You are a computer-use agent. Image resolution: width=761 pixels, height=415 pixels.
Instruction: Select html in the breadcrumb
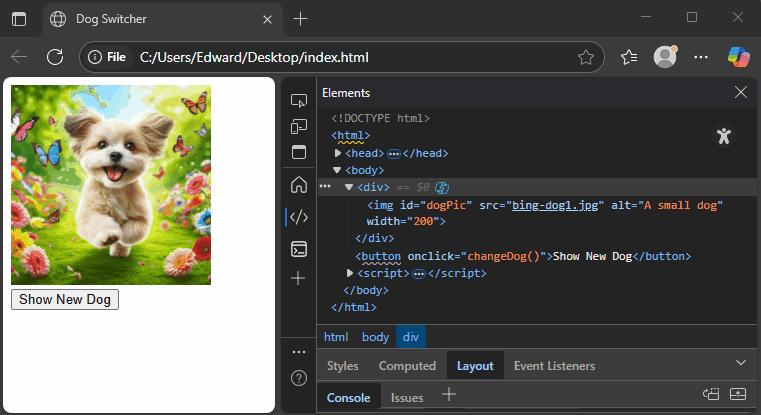[336, 337]
